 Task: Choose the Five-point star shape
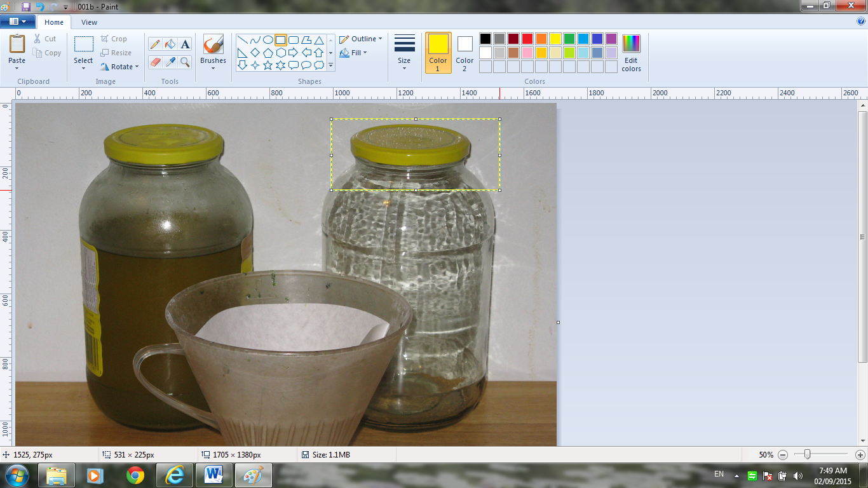point(268,65)
